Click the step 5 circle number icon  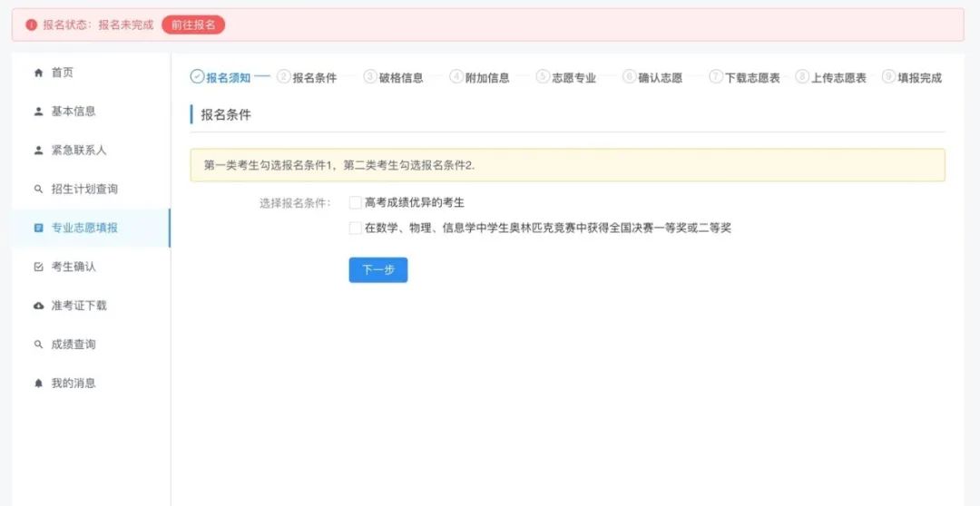click(x=543, y=77)
